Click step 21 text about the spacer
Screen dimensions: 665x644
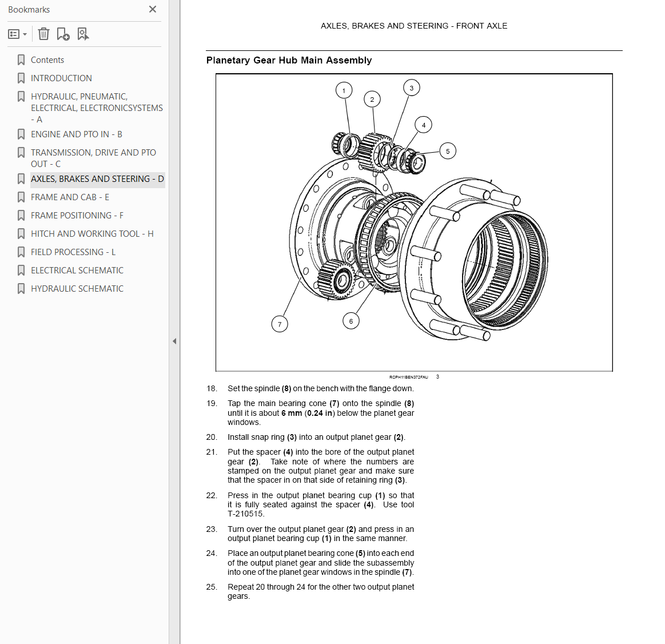321,466
